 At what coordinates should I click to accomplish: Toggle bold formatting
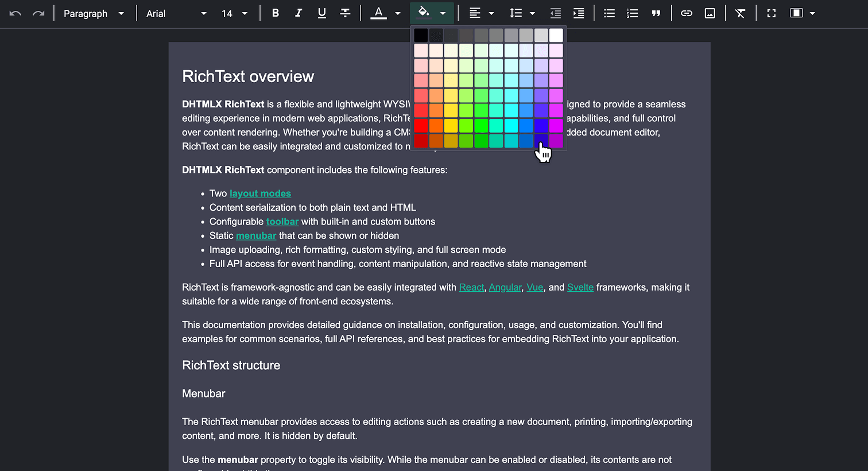pos(276,13)
